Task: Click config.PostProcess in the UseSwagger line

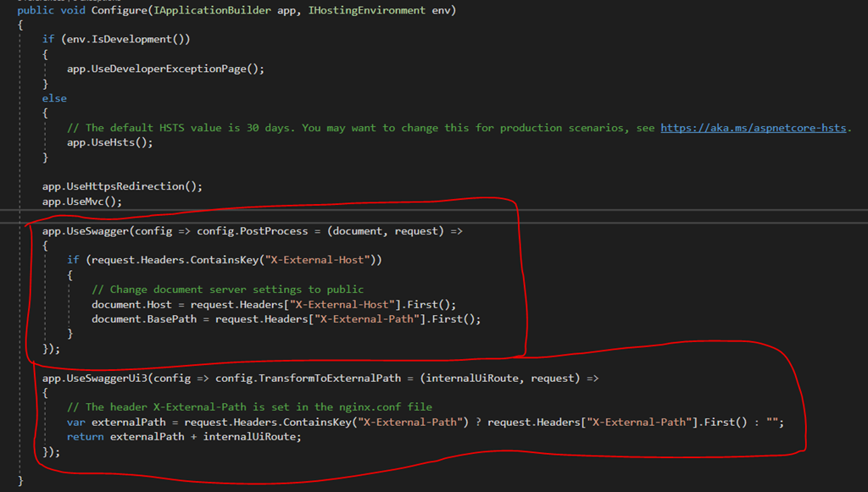Action: pyautogui.click(x=253, y=231)
